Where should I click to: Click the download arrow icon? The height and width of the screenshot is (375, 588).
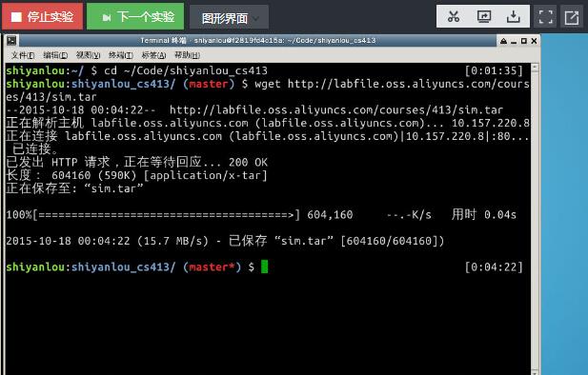[513, 16]
